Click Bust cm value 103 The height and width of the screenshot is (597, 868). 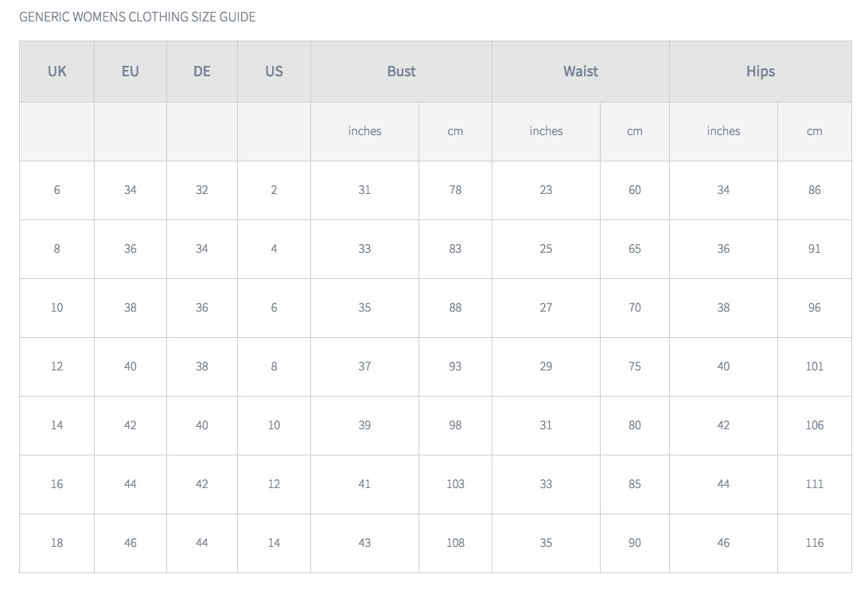[x=456, y=484]
